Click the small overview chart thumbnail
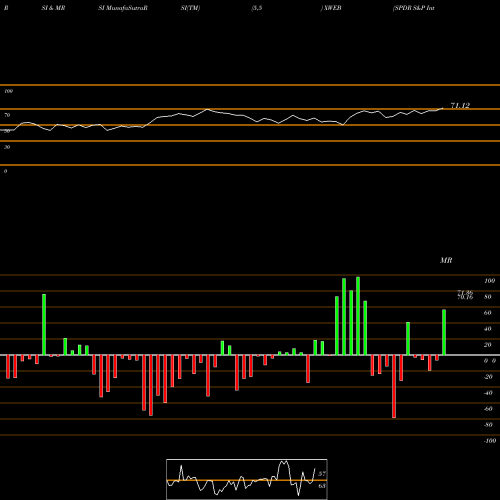This screenshot has width=500, height=500. click(247, 479)
